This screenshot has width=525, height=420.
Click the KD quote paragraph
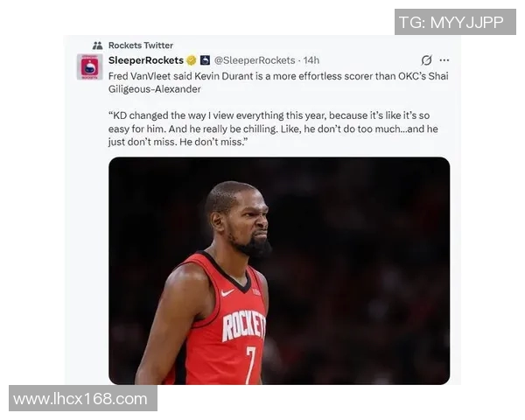273,129
